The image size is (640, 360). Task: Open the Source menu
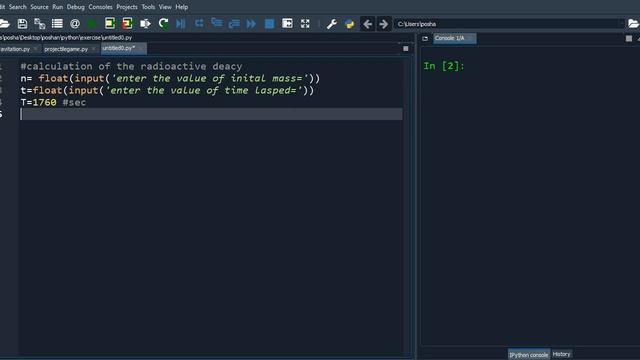[x=39, y=7]
